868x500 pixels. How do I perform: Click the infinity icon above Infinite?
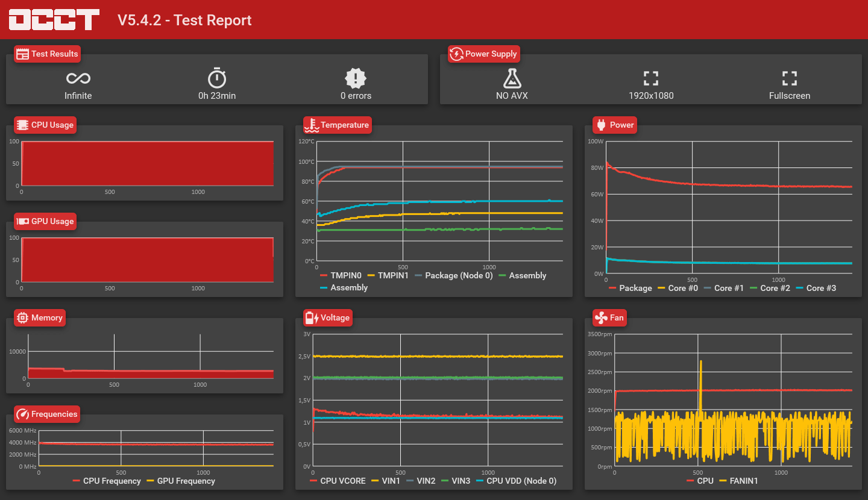pos(78,78)
